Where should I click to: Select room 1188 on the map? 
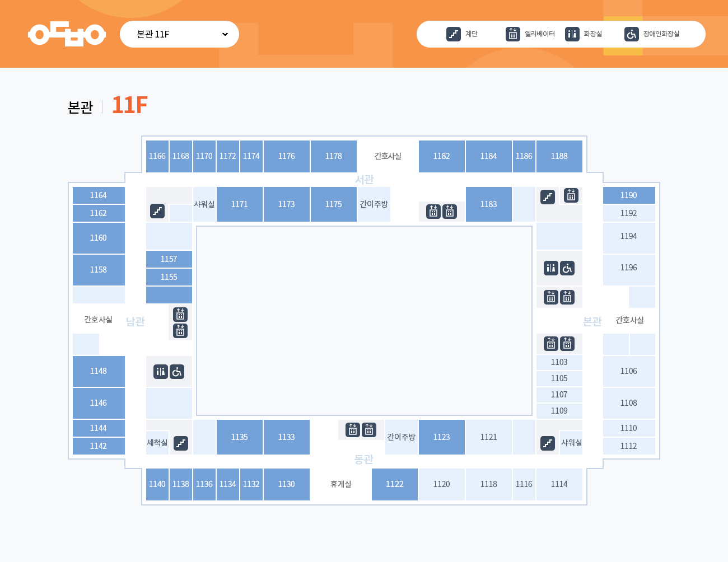[x=559, y=156]
